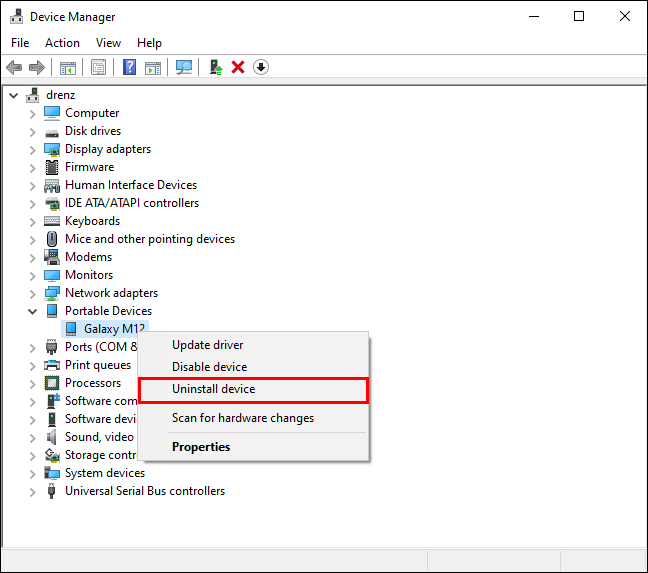The image size is (648, 573).
Task: Select the Network adapters category
Action: coord(112,293)
